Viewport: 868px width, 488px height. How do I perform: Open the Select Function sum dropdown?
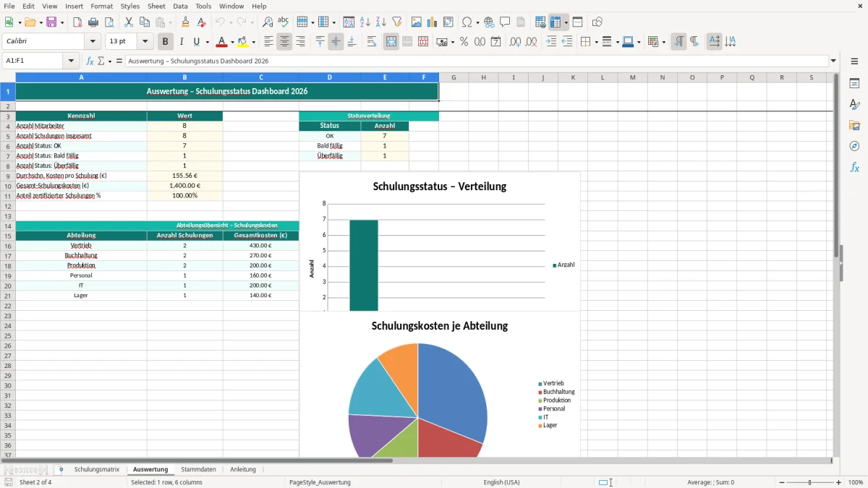point(110,61)
